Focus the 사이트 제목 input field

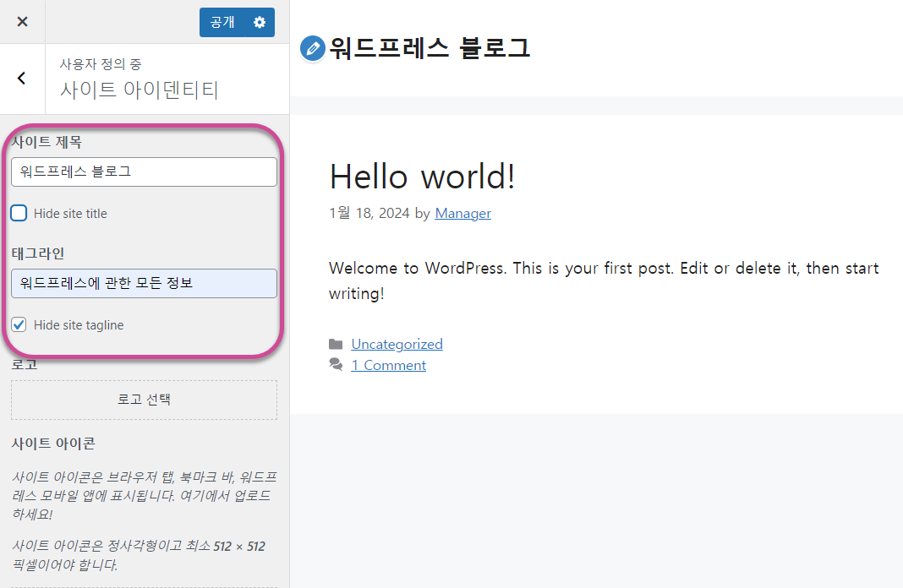click(x=144, y=171)
